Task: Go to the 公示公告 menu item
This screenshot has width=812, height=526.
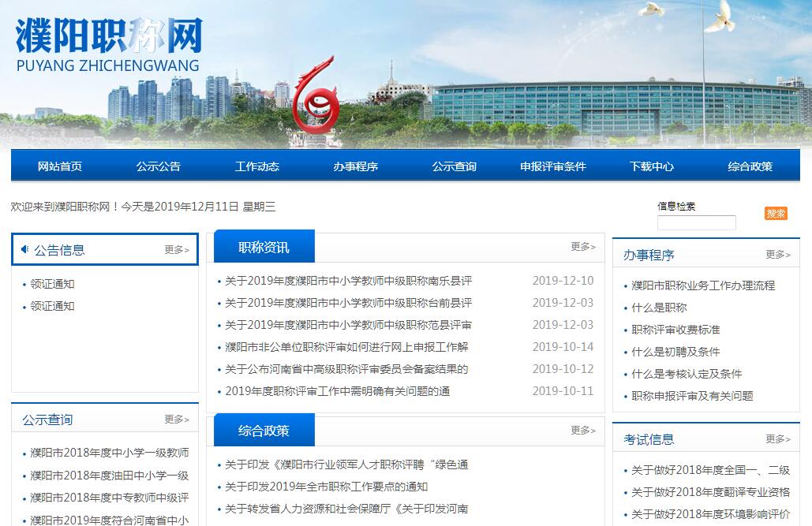Action: [x=158, y=166]
